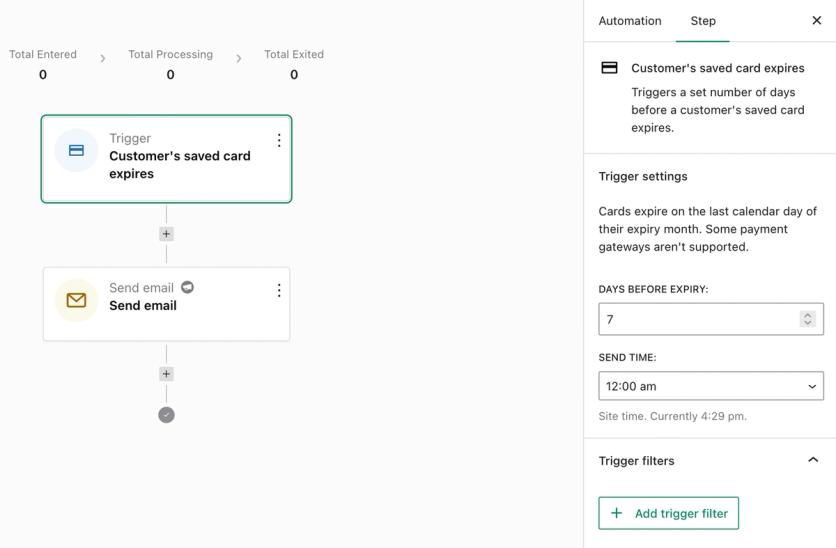Image resolution: width=836 pixels, height=548 pixels.
Task: Collapse the Trigger filters section
Action: pos(813,460)
